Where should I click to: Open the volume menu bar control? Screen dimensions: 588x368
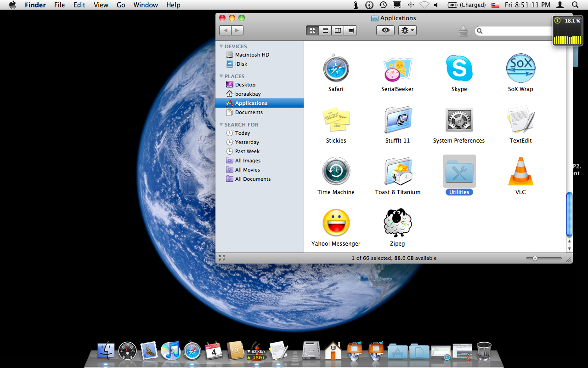coord(436,5)
